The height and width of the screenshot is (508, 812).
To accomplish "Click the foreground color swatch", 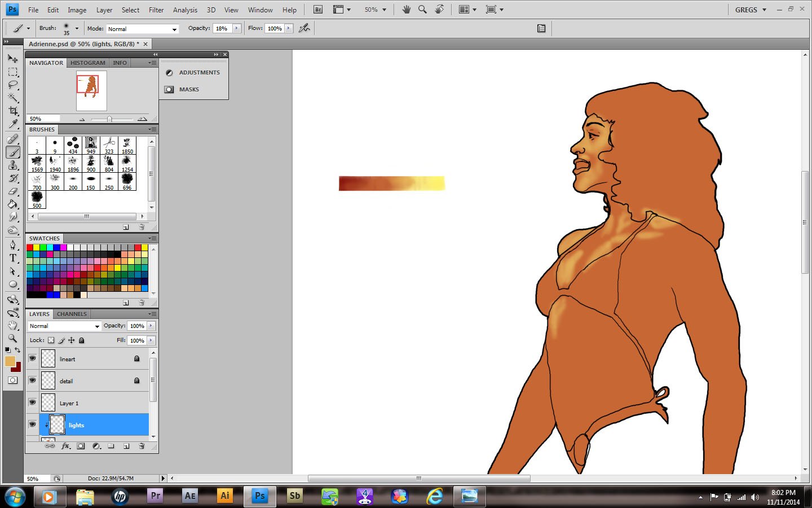I will click(10, 361).
